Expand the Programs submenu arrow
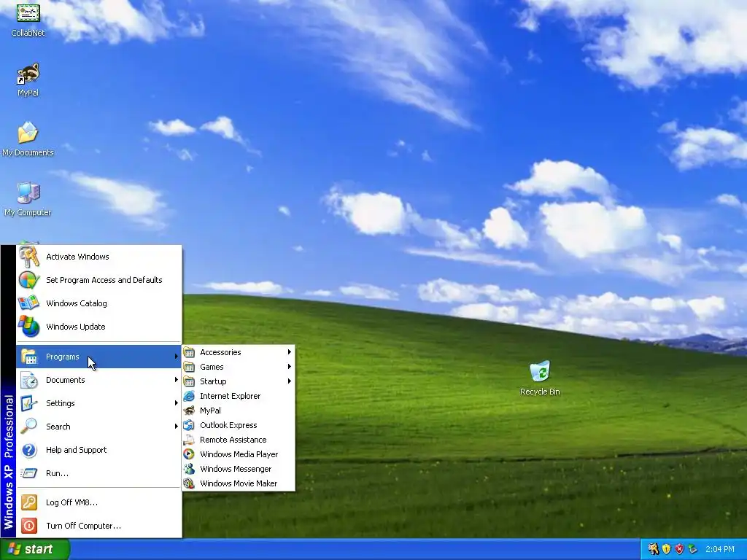Viewport: 747px width, 560px height. (177, 357)
